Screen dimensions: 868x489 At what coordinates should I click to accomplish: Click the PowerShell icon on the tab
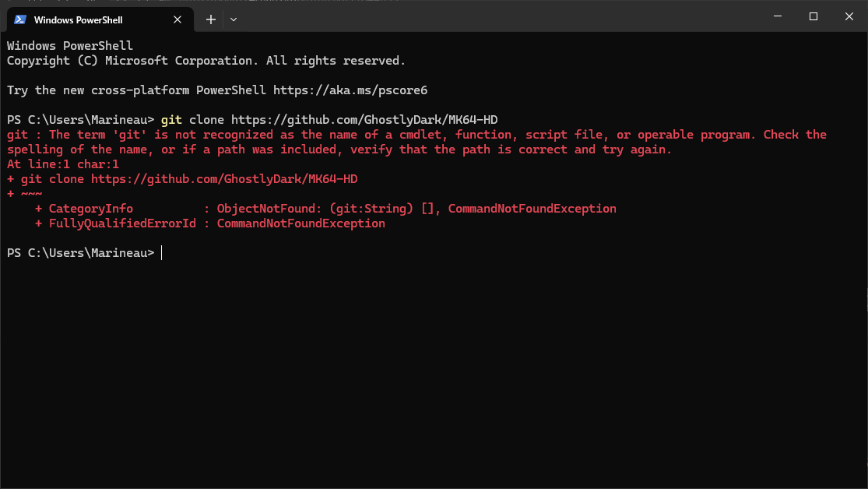pos(20,19)
